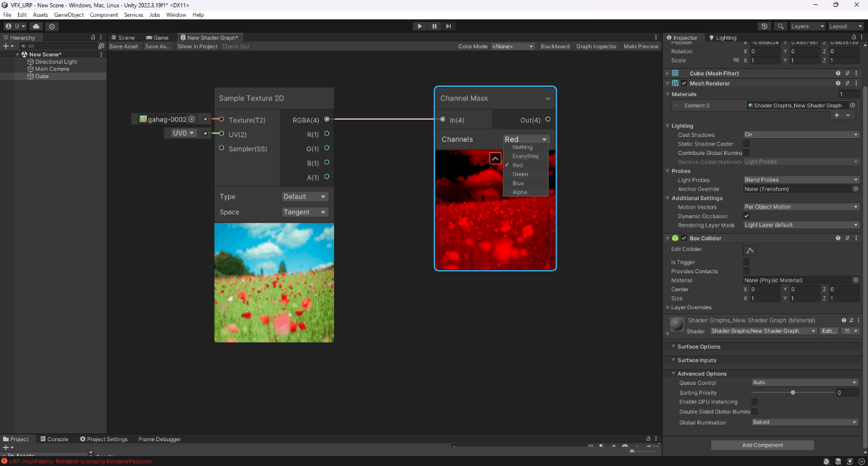Open the Hierarchy create plus menu

click(x=8, y=46)
